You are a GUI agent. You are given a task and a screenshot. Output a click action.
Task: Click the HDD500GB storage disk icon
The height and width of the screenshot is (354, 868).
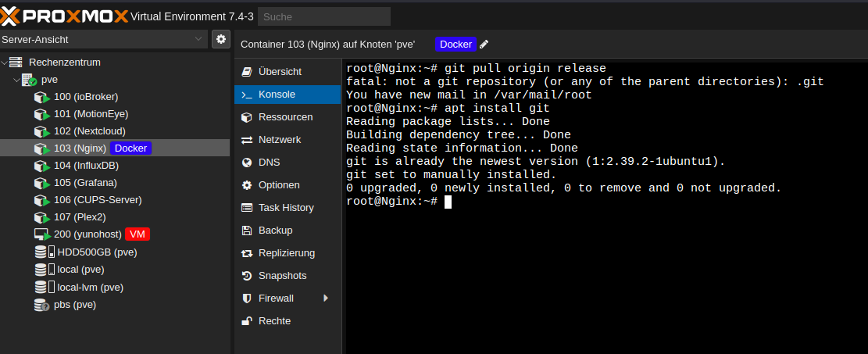(x=44, y=252)
